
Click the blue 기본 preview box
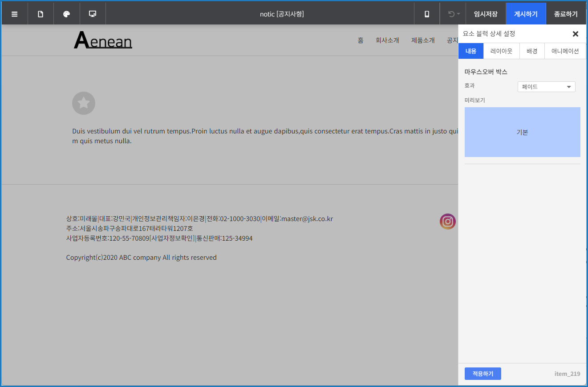[x=522, y=132]
